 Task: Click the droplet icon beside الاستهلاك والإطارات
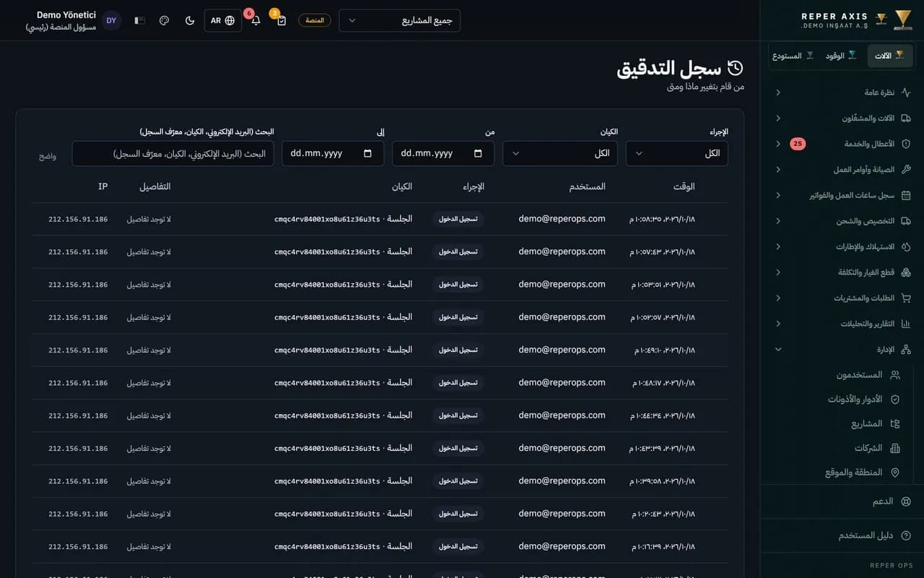[906, 246]
